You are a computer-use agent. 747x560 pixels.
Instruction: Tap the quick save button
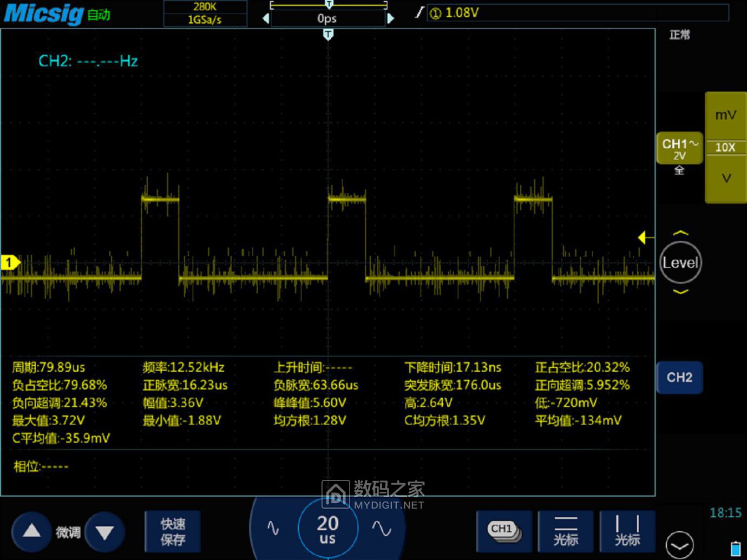173,531
